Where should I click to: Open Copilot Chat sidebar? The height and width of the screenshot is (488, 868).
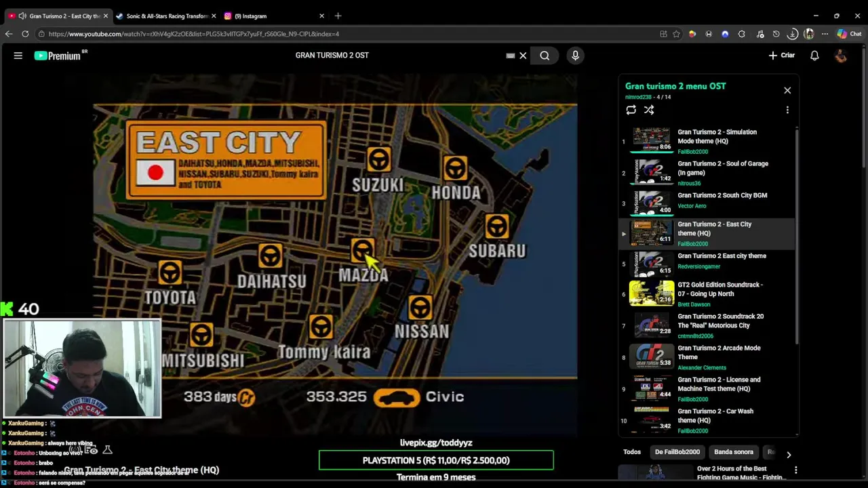pyautogui.click(x=849, y=34)
